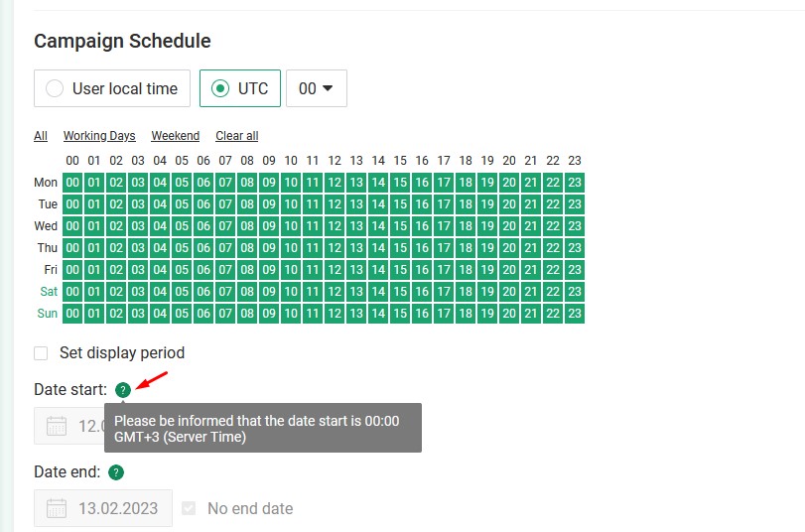The height and width of the screenshot is (532, 805).
Task: Toggle Tuesday 06 hour cell
Action: coord(203,204)
